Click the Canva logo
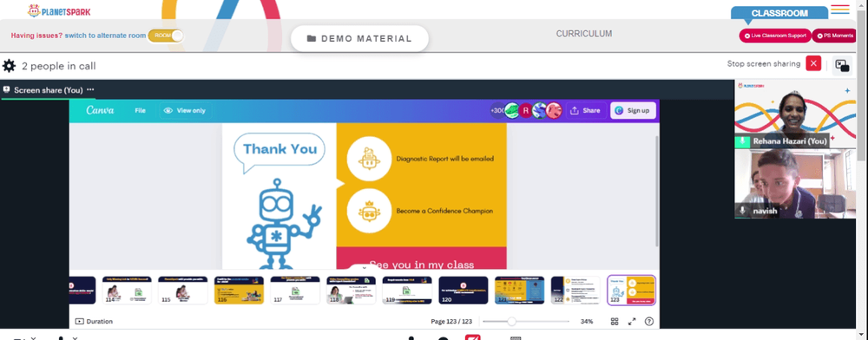The image size is (868, 340). coord(100,110)
